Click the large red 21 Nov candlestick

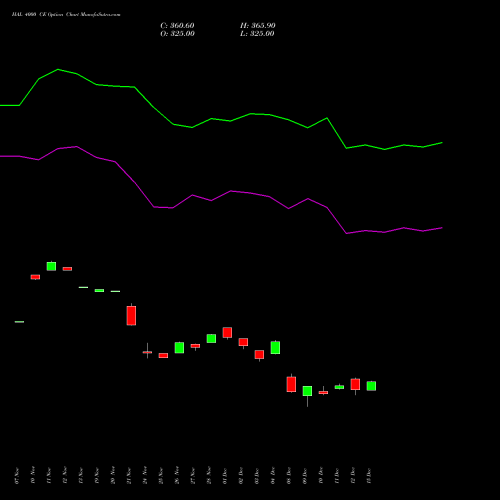tap(131, 315)
